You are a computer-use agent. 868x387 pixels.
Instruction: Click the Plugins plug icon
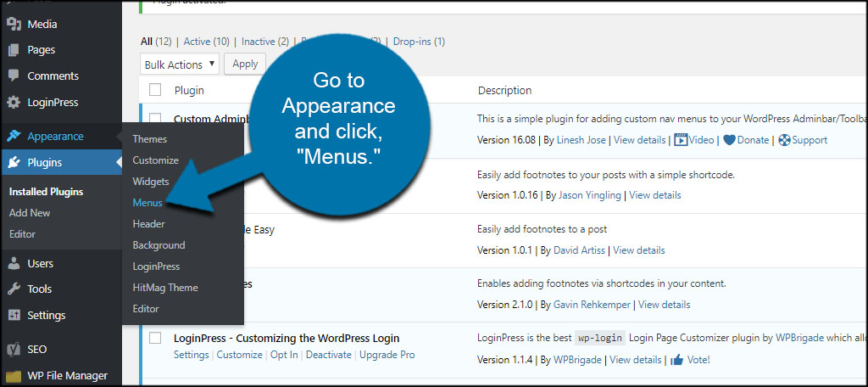(x=14, y=162)
